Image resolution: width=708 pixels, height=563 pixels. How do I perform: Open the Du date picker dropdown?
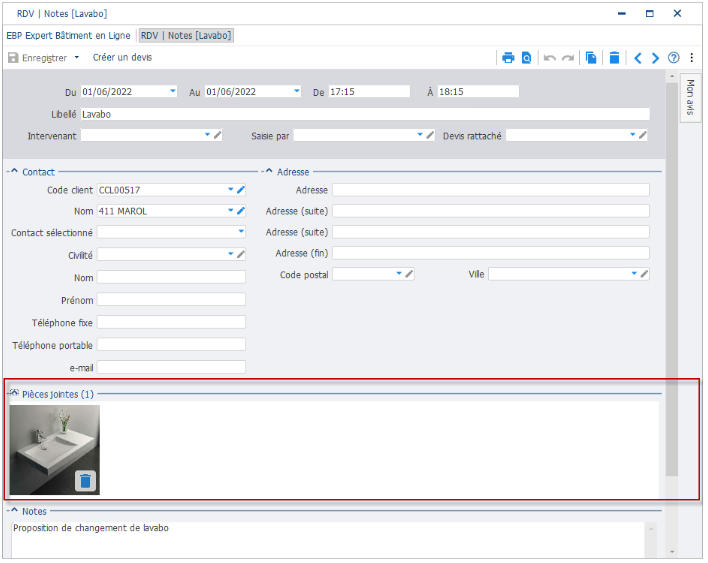[x=172, y=91]
